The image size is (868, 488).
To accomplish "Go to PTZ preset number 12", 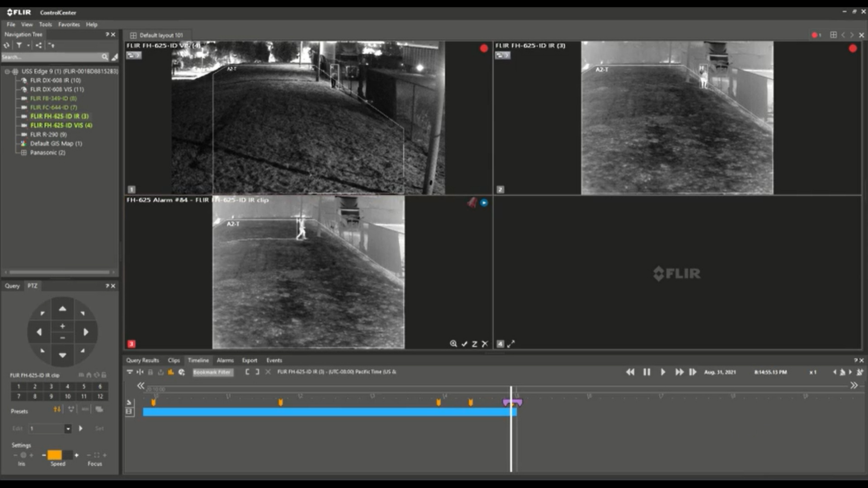I will [100, 396].
